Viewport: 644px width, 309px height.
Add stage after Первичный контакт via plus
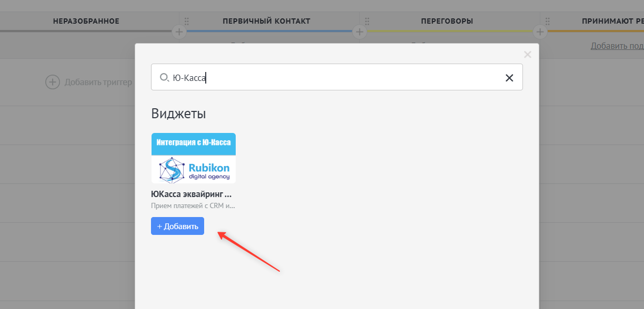pyautogui.click(x=359, y=32)
